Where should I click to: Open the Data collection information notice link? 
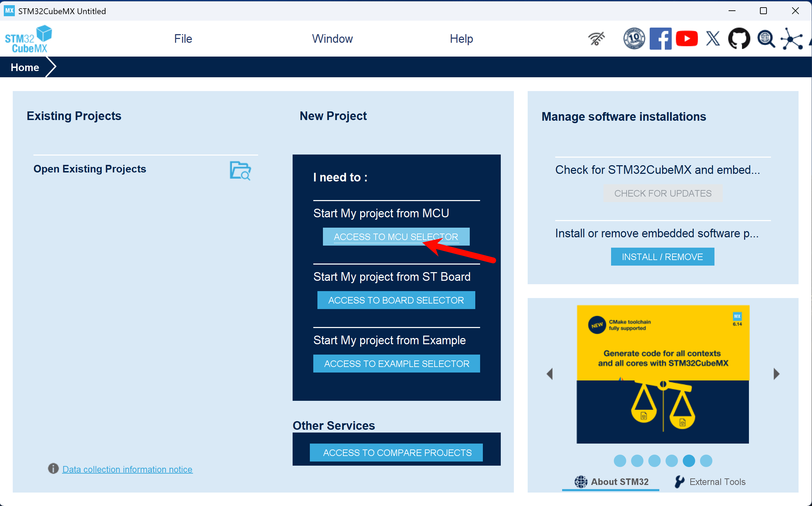coord(127,469)
